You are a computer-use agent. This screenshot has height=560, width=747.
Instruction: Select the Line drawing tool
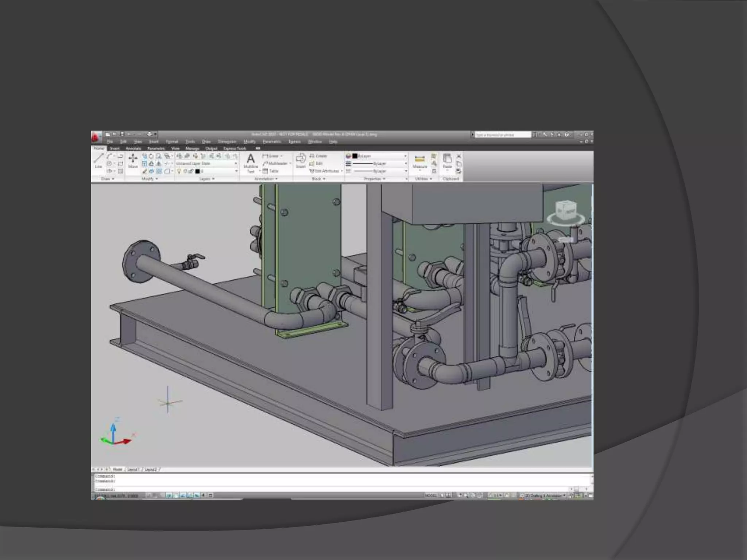click(98, 160)
